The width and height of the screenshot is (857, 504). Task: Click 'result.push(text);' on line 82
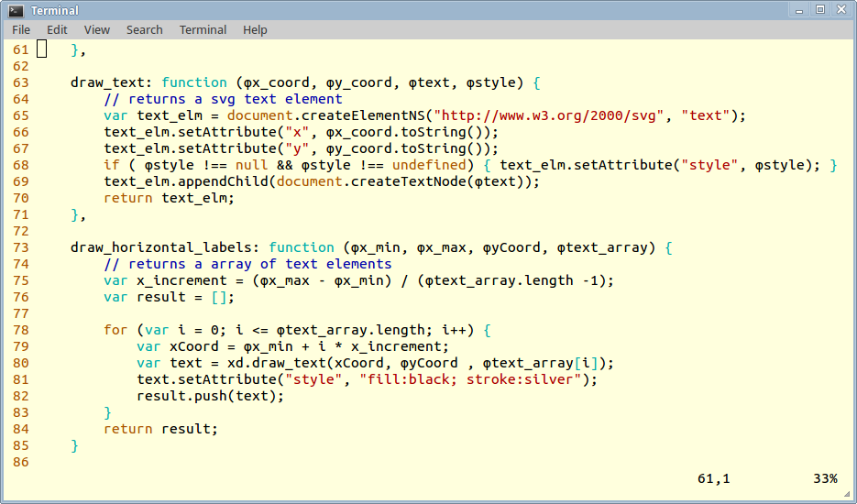[x=211, y=396]
